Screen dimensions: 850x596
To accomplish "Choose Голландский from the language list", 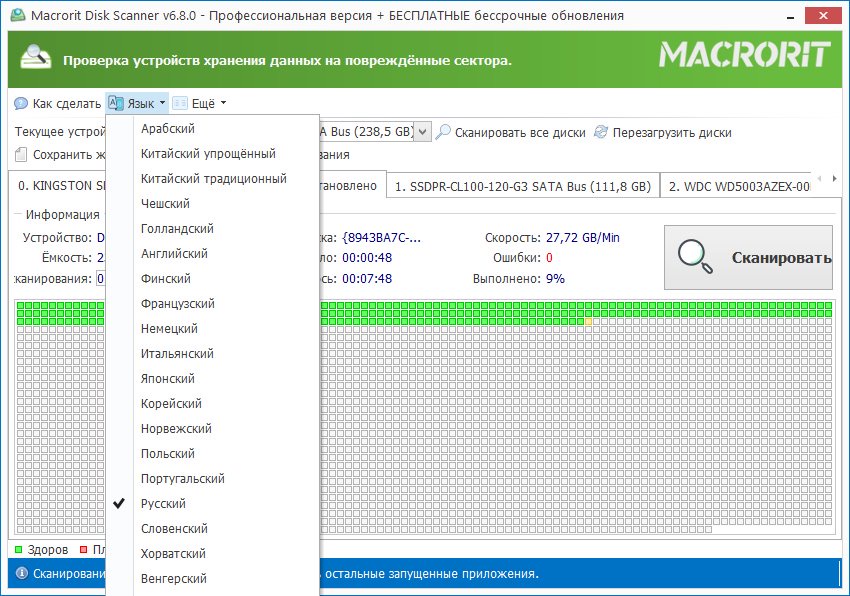I will click(x=212, y=228).
